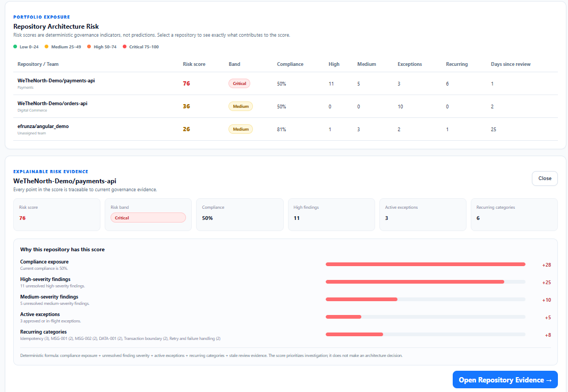568x392 pixels.
Task: Select the WeTheNorth-Demo/payments-api repository row
Action: [285, 84]
